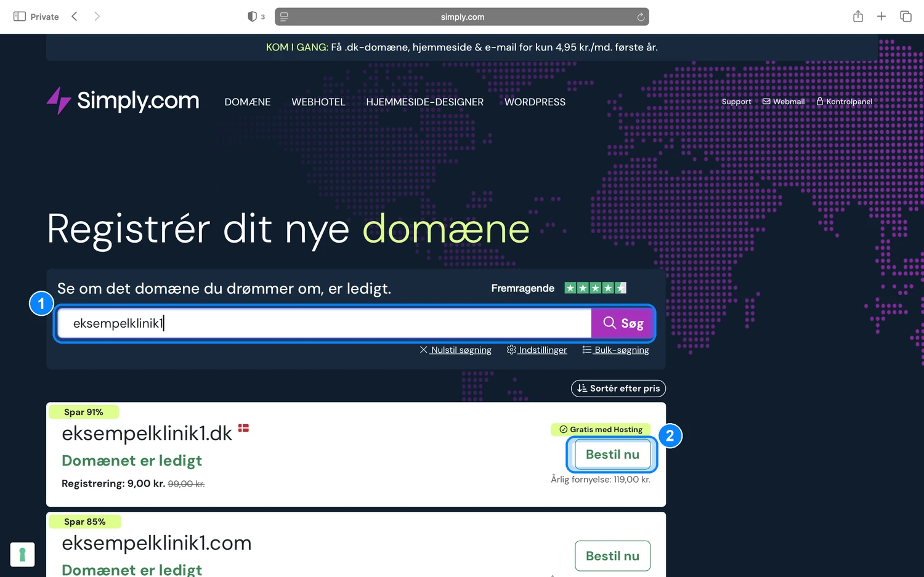Open cookie consent keyhole icon

(22, 554)
